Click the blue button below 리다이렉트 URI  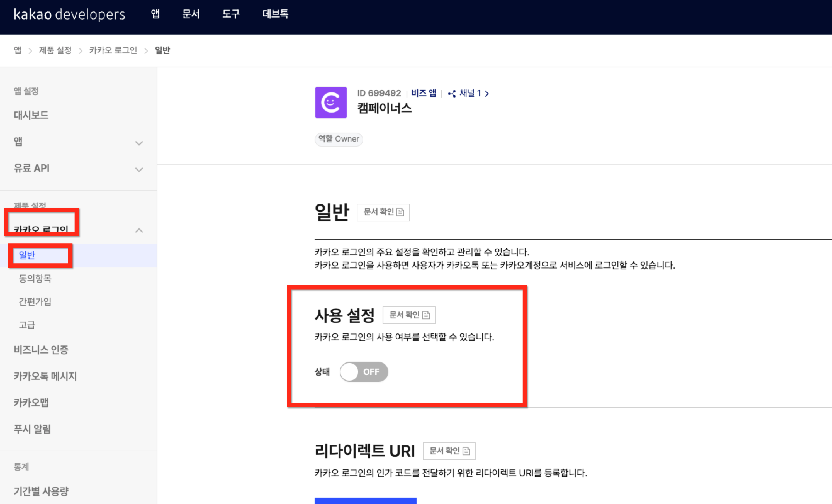365,500
